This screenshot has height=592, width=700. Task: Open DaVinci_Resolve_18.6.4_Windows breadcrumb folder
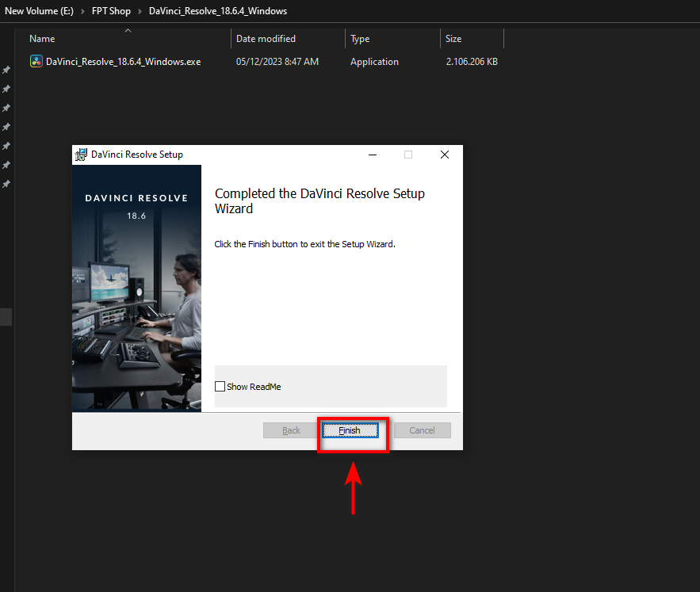(218, 11)
